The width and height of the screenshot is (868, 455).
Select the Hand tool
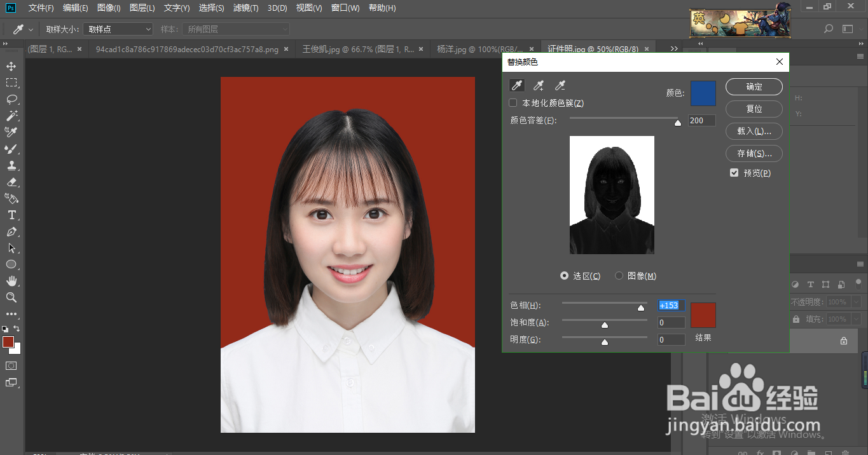click(11, 281)
